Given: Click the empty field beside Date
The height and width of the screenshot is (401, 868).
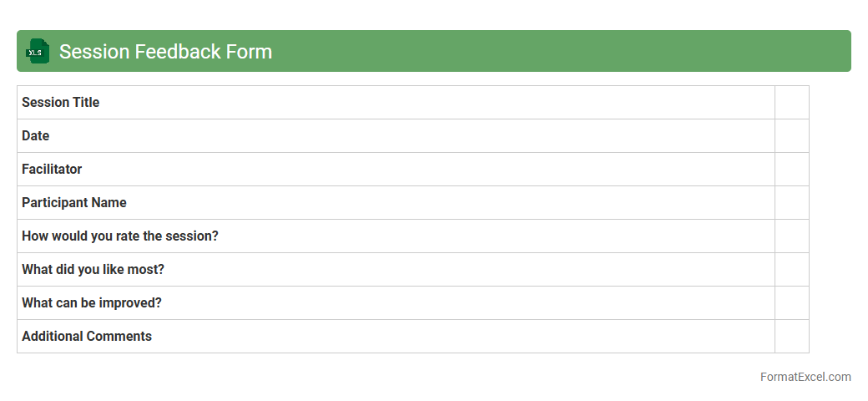Looking at the screenshot, I should pos(791,136).
